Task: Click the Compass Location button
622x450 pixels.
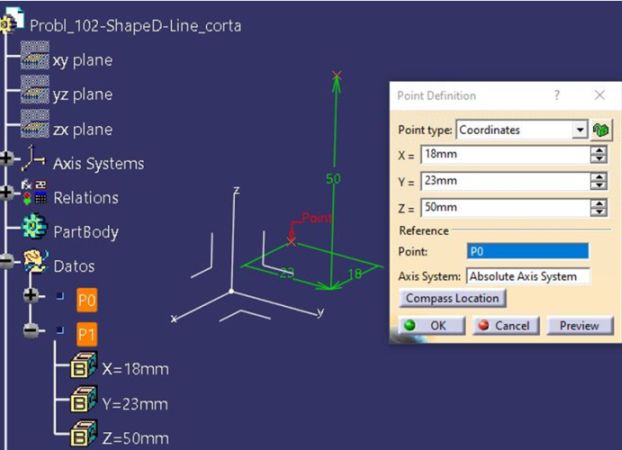Action: (x=452, y=298)
